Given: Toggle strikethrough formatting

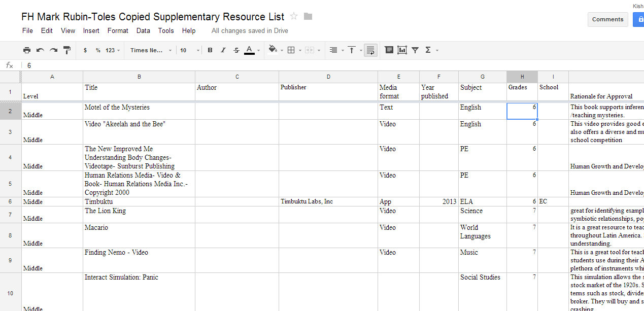Looking at the screenshot, I should point(236,50).
